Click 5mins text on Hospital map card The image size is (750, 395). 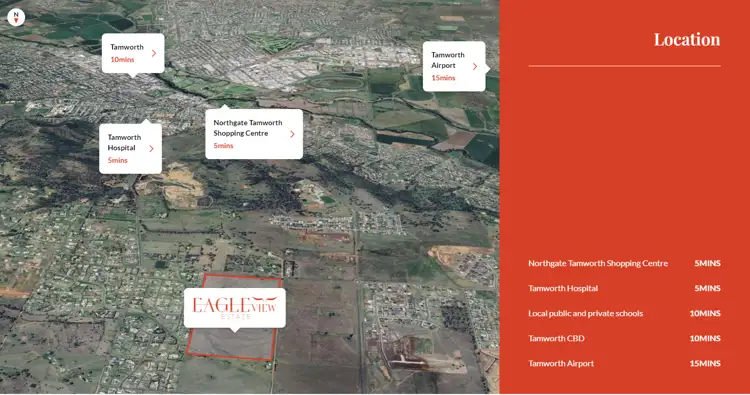pyautogui.click(x=118, y=160)
